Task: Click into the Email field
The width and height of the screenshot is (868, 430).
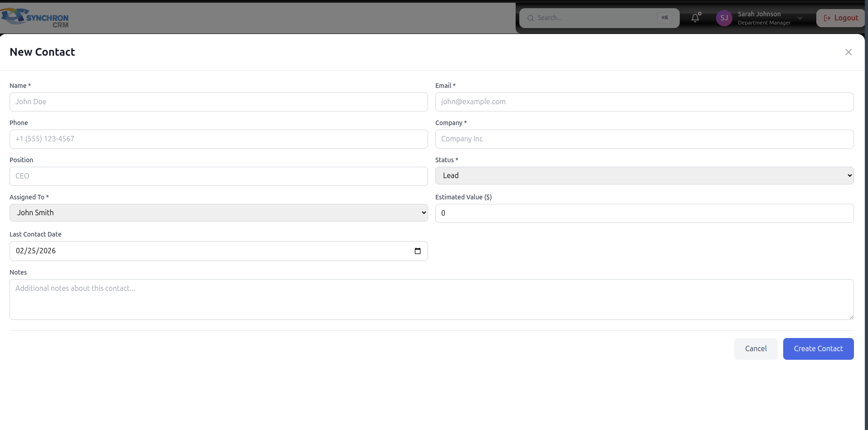Action: click(x=644, y=102)
